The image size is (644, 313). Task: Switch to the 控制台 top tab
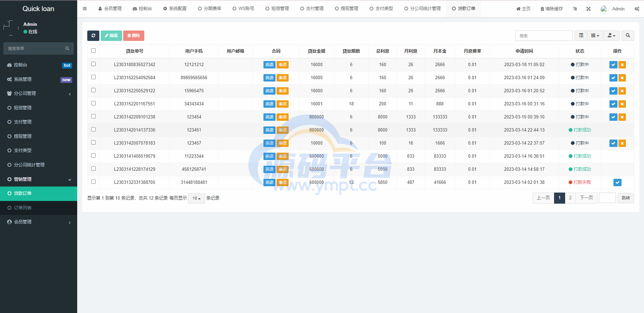pos(142,9)
